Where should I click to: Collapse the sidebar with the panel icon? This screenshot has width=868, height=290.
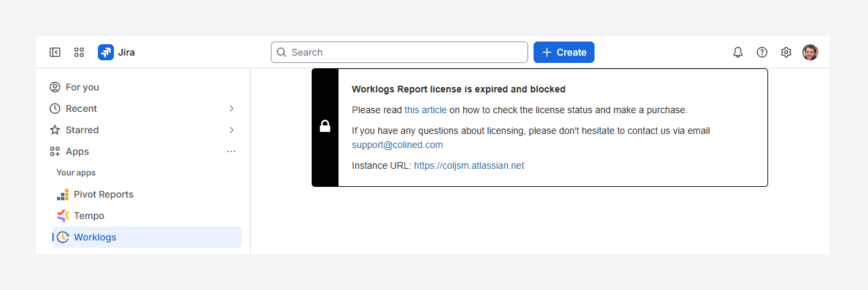(x=55, y=52)
